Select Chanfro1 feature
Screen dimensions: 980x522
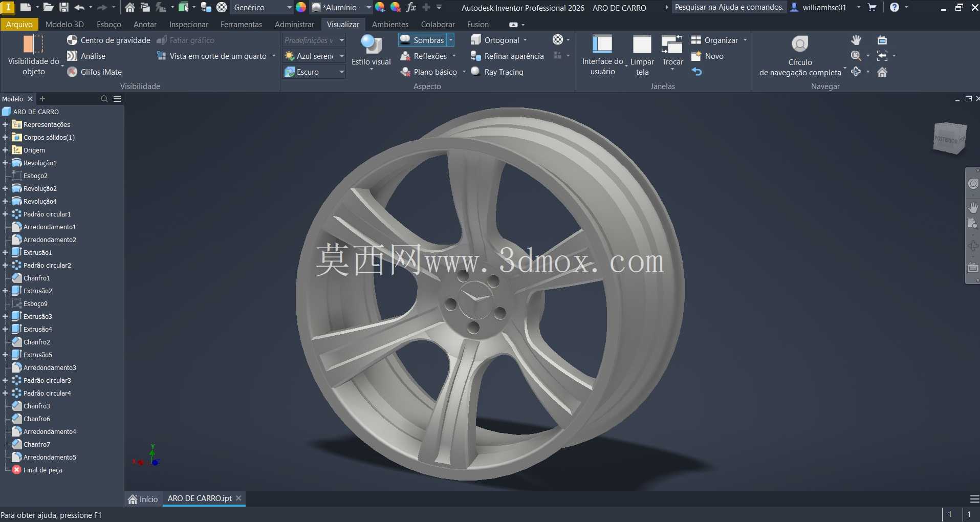[36, 278]
